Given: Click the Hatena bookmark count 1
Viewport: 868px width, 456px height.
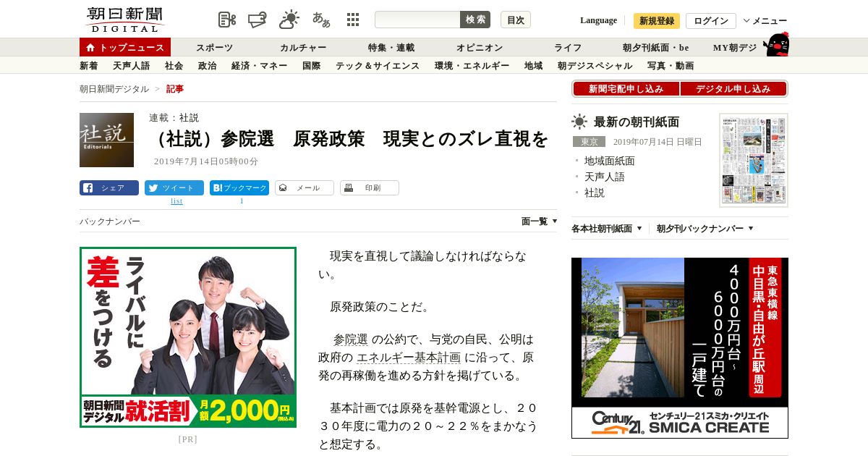Looking at the screenshot, I should coord(242,200).
